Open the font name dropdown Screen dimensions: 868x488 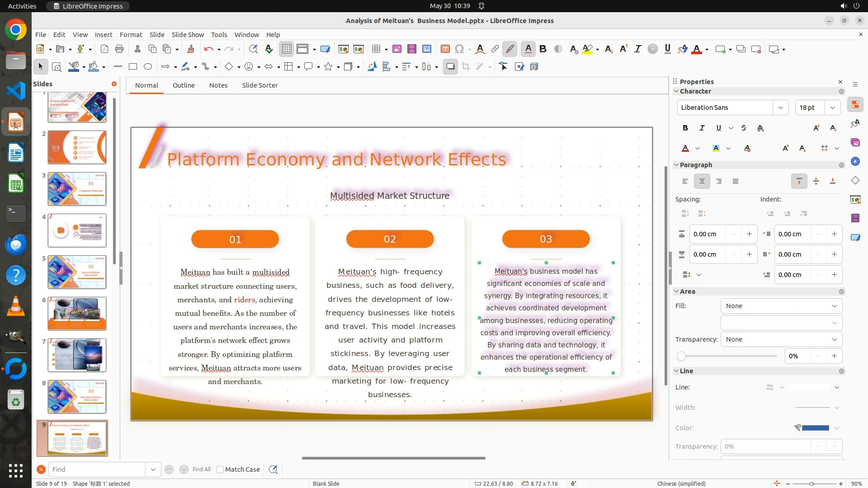[x=780, y=108]
